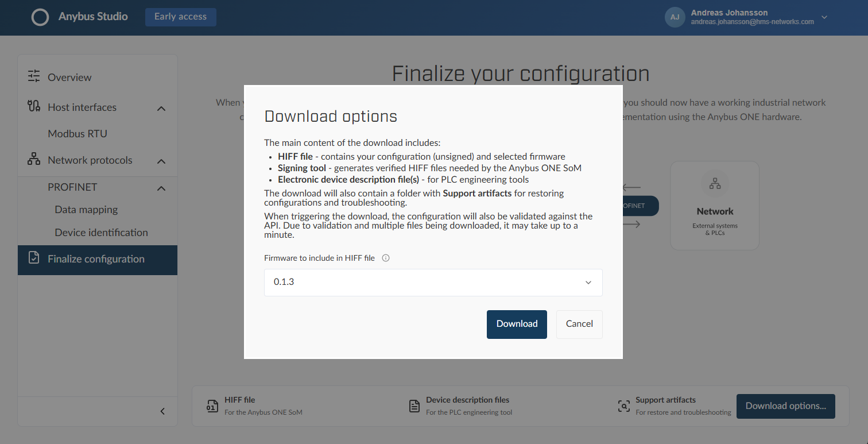Click the HIFF file binary icon
This screenshot has width=868, height=444.
tap(212, 406)
